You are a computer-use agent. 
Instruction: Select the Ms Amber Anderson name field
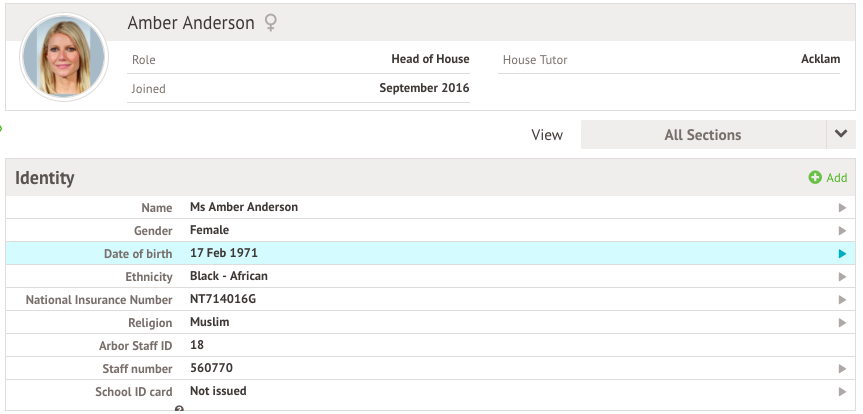[x=244, y=208]
